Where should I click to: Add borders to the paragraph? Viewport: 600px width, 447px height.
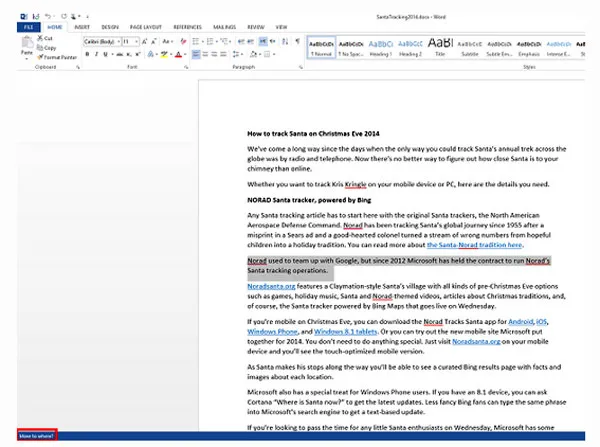pyautogui.click(x=267, y=54)
